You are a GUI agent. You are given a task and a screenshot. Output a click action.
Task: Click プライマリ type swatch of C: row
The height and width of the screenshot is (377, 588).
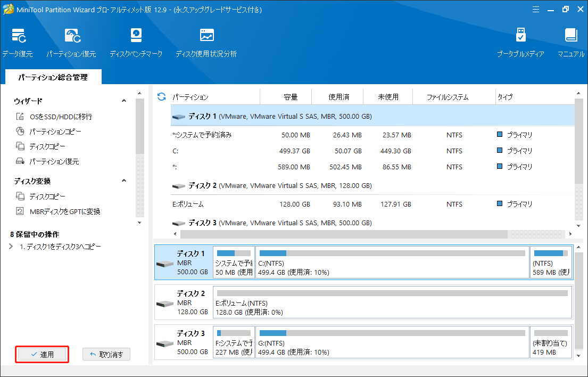coord(500,150)
